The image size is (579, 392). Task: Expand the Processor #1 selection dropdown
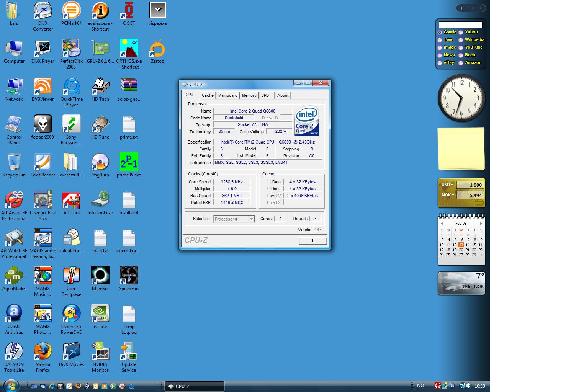(x=251, y=219)
